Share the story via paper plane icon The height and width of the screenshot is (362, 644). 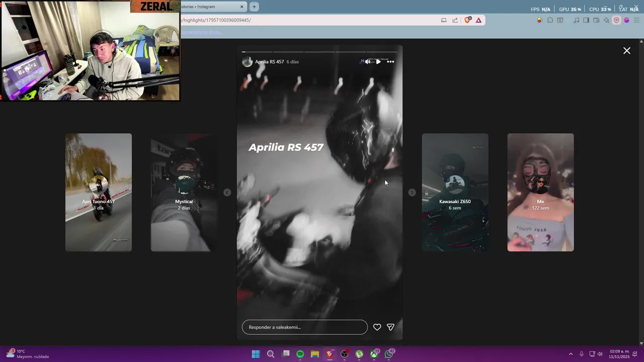click(x=390, y=327)
